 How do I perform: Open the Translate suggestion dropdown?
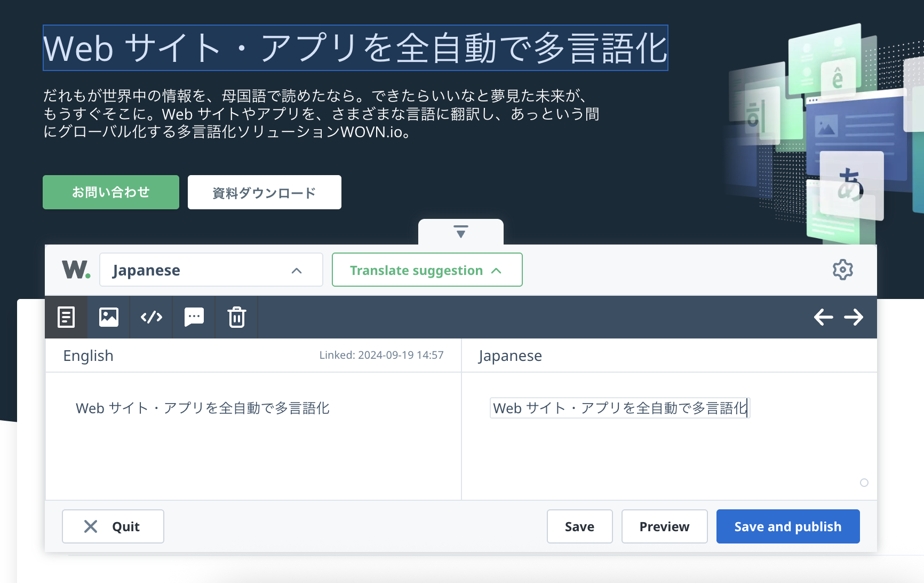tap(427, 270)
